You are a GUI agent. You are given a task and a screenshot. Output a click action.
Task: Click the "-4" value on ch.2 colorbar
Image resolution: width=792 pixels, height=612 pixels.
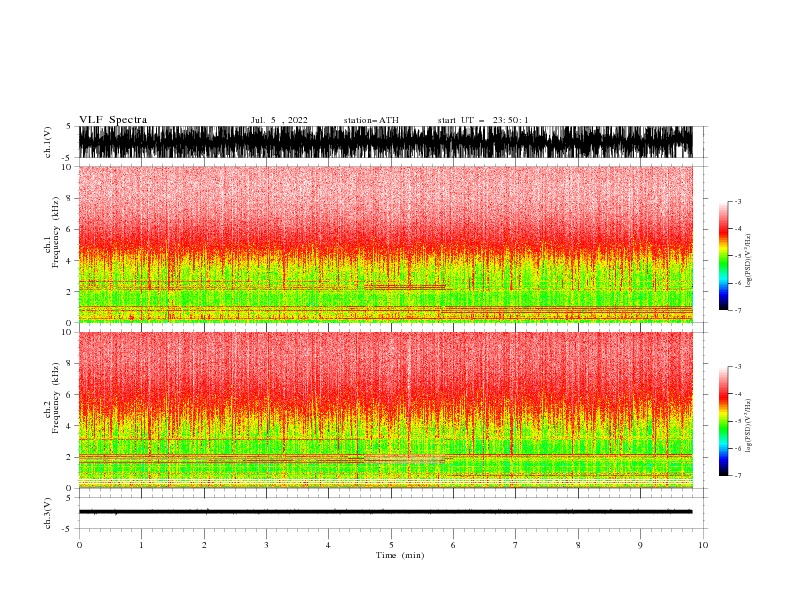point(737,394)
